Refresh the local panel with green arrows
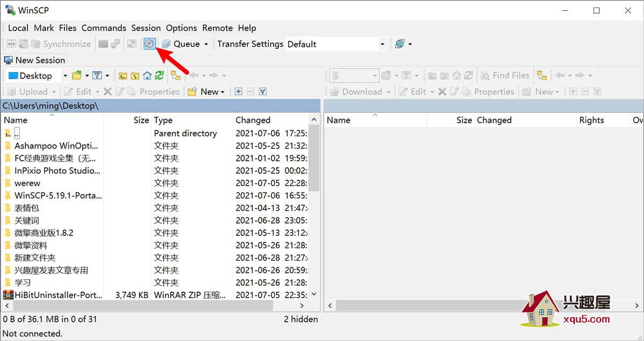Screen dimensions: 644x341 click(x=159, y=76)
